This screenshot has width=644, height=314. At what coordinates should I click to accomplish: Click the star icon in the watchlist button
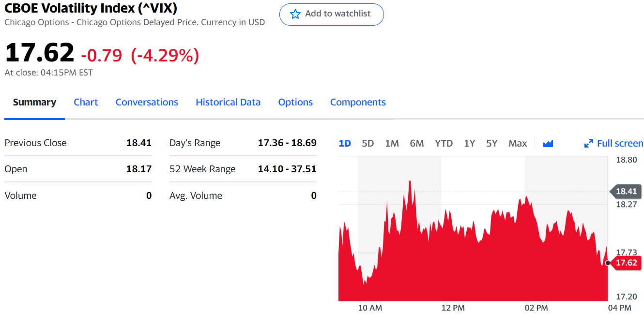click(295, 14)
